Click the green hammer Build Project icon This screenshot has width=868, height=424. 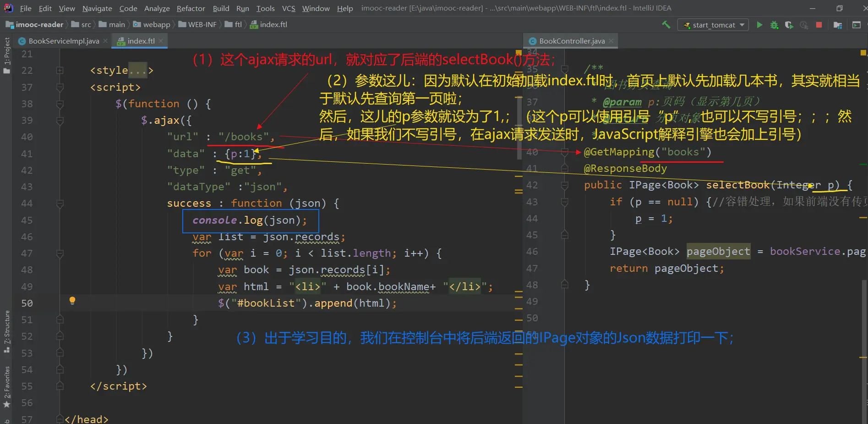tap(666, 25)
